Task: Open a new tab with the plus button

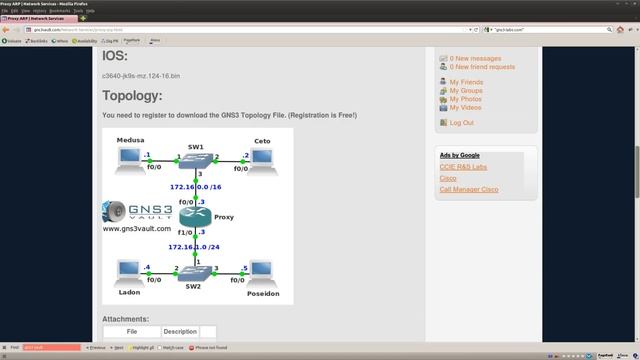Action: click(83, 18)
